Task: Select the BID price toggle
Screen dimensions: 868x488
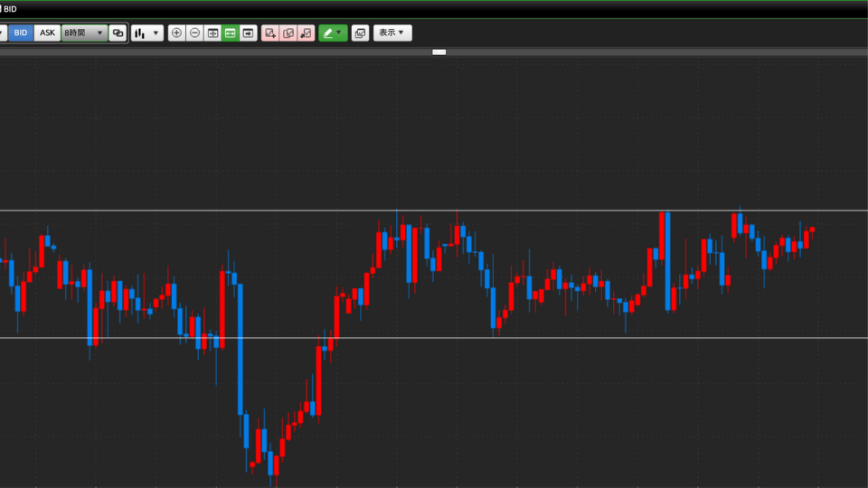Action: (21, 33)
